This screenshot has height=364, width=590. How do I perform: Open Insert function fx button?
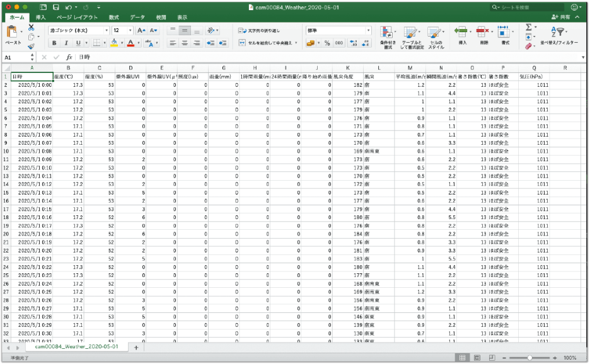click(x=69, y=57)
